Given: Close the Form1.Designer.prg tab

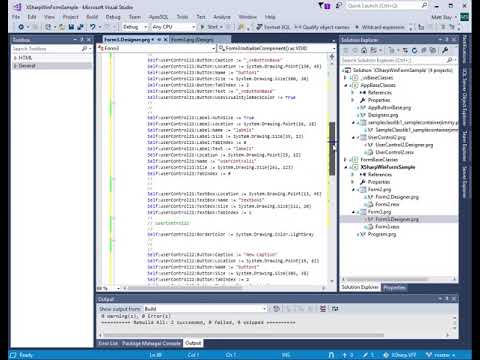Looking at the screenshot, I should [x=165, y=40].
